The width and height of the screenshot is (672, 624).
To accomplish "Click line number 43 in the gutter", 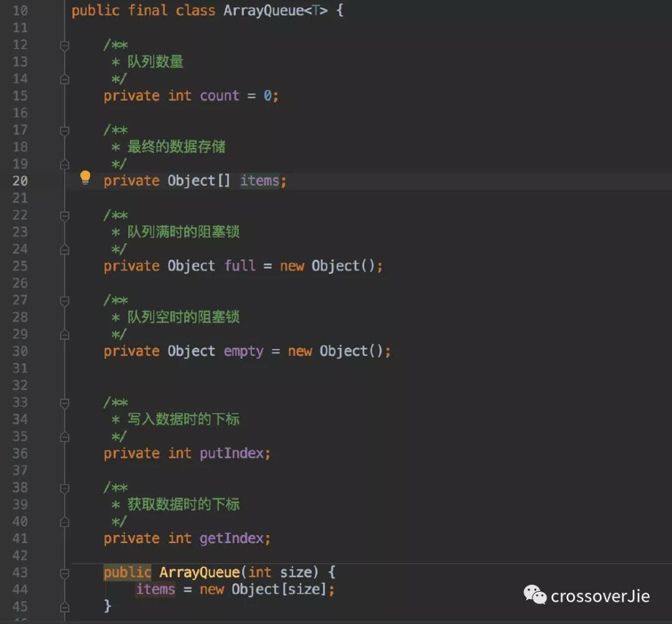I will [x=20, y=572].
